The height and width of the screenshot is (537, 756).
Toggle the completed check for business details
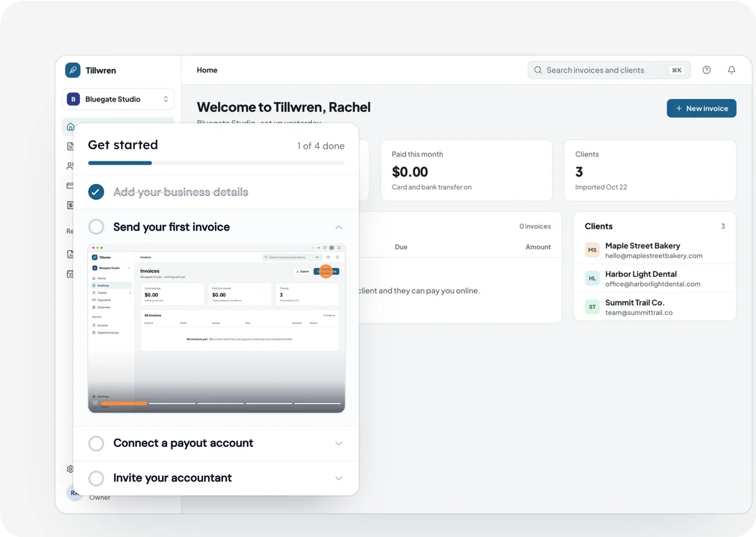click(x=96, y=192)
